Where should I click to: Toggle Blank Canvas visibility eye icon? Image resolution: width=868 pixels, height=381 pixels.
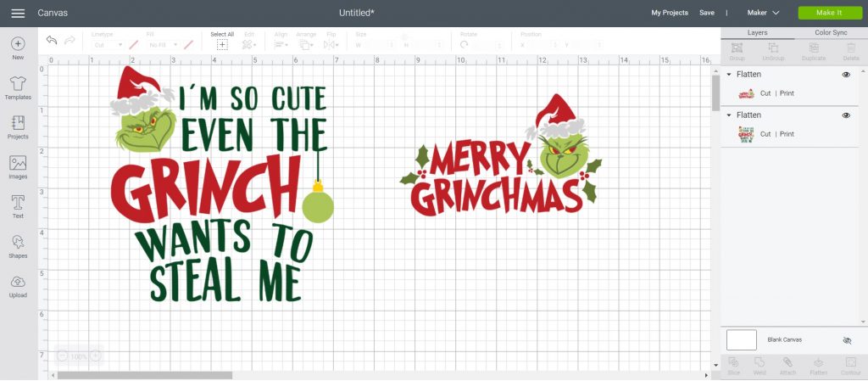pyautogui.click(x=847, y=340)
